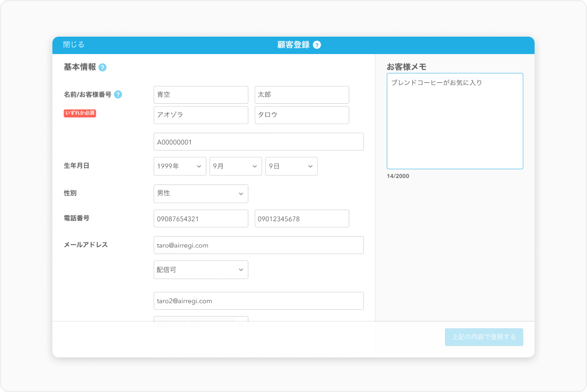587x392 pixels.
Task: Click the second email field taro2@airregi.com
Action: (258, 301)
